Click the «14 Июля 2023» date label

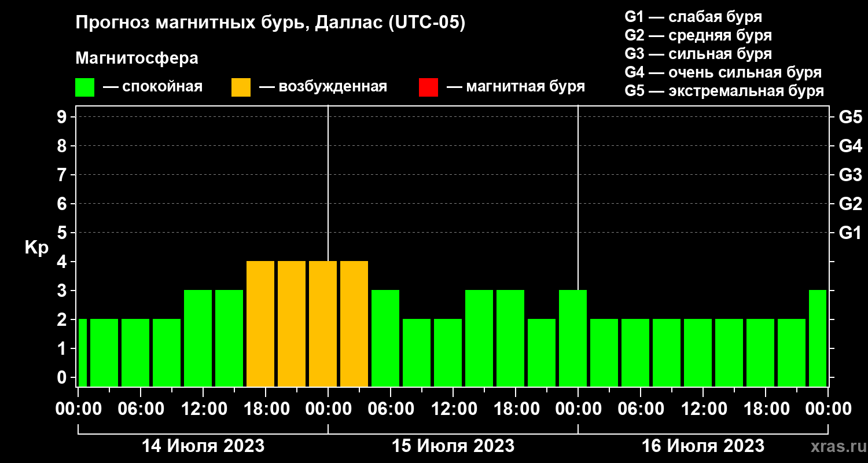tap(203, 446)
